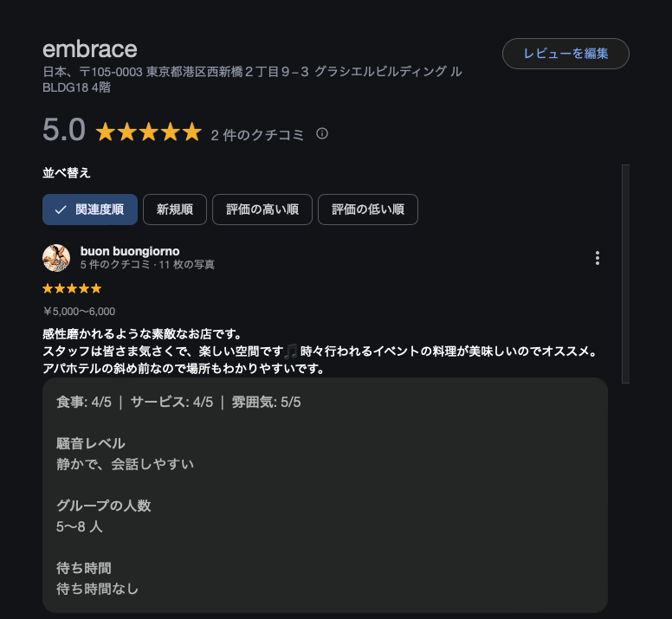Viewport: 672px width, 619px height.
Task: Click the ¥5,000〜6,000 price range text
Action: (79, 312)
